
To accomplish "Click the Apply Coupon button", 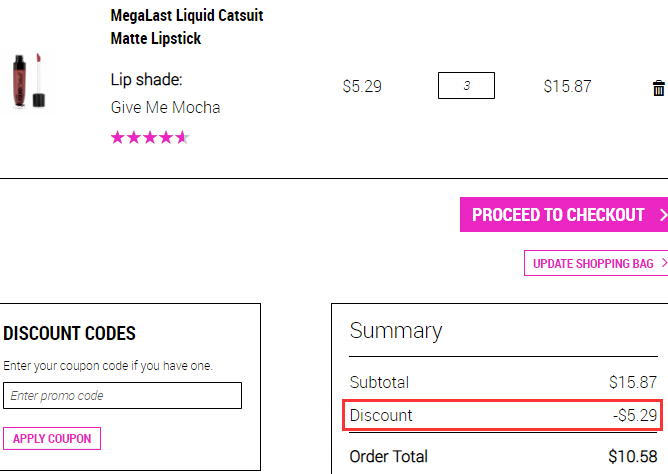I will 52,439.
